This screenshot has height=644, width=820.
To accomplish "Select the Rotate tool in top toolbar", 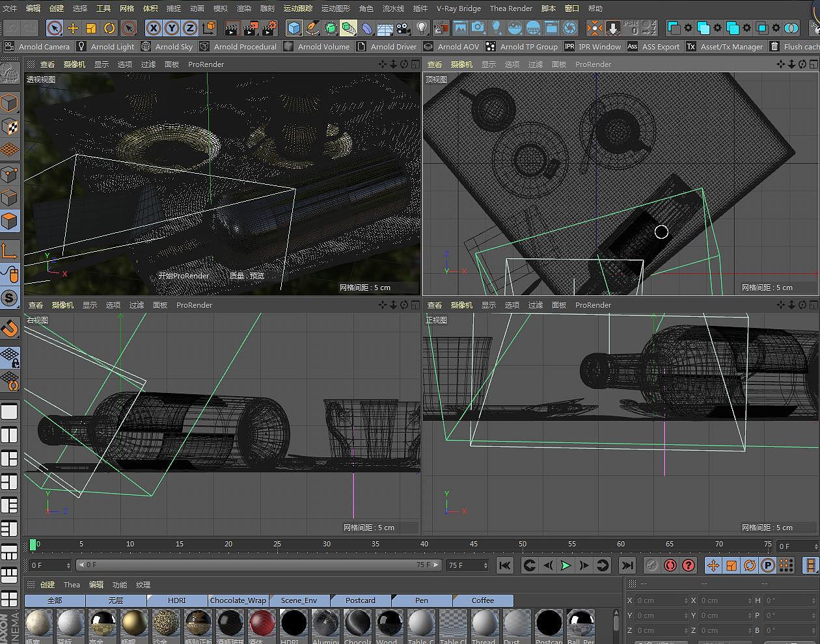I will coord(109,28).
